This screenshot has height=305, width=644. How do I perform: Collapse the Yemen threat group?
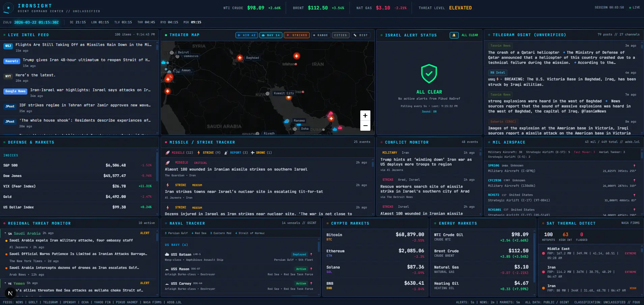(x=5, y=283)
